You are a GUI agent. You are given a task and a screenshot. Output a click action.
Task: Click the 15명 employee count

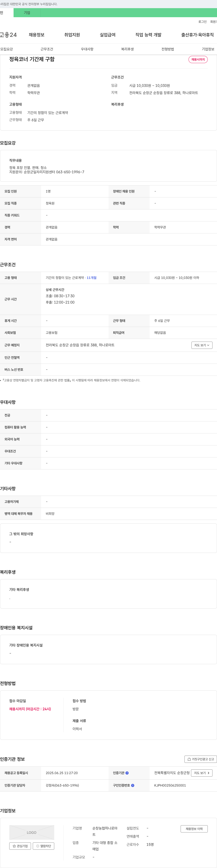tap(150, 844)
